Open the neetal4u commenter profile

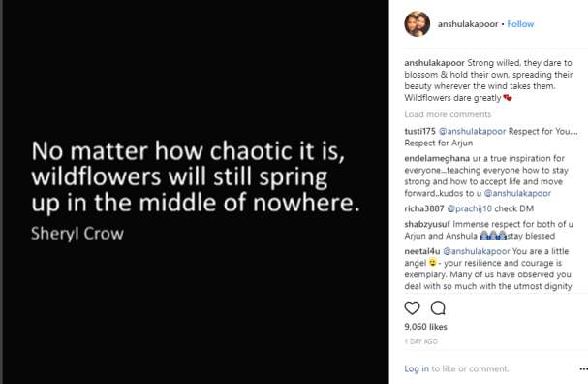422,251
